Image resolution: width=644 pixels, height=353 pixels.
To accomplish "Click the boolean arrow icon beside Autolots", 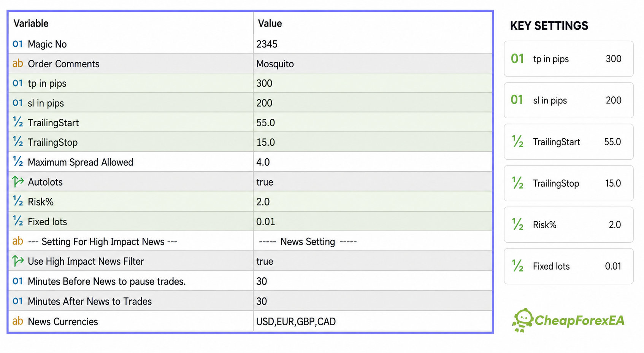I will [x=17, y=181].
